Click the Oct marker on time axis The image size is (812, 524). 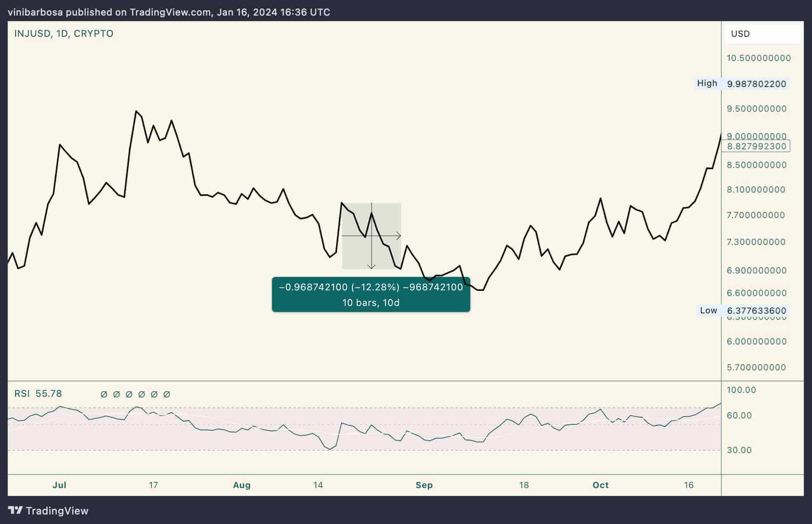click(600, 485)
